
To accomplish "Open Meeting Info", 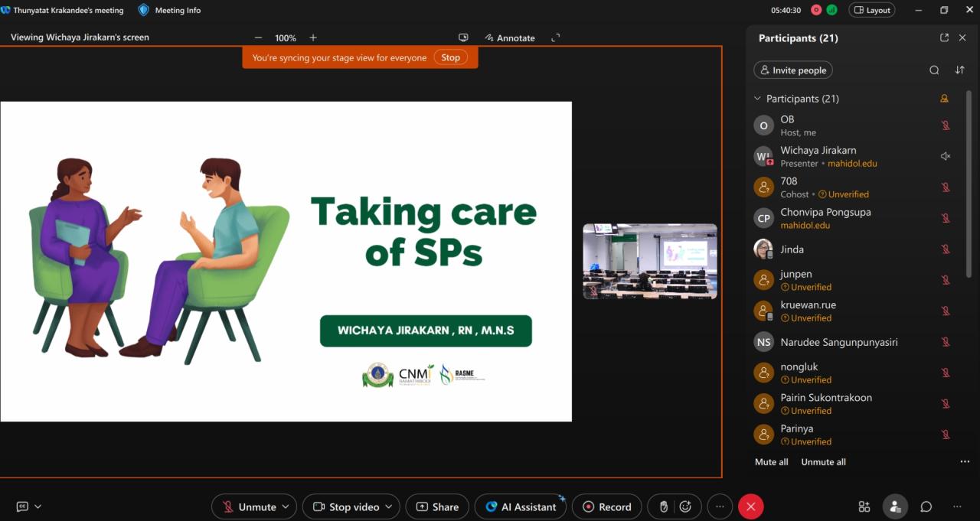I will 169,10.
